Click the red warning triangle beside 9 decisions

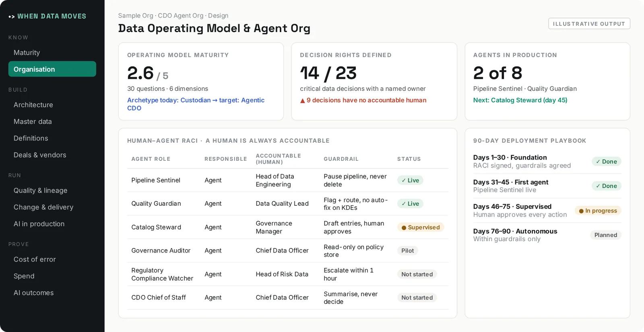(x=302, y=100)
